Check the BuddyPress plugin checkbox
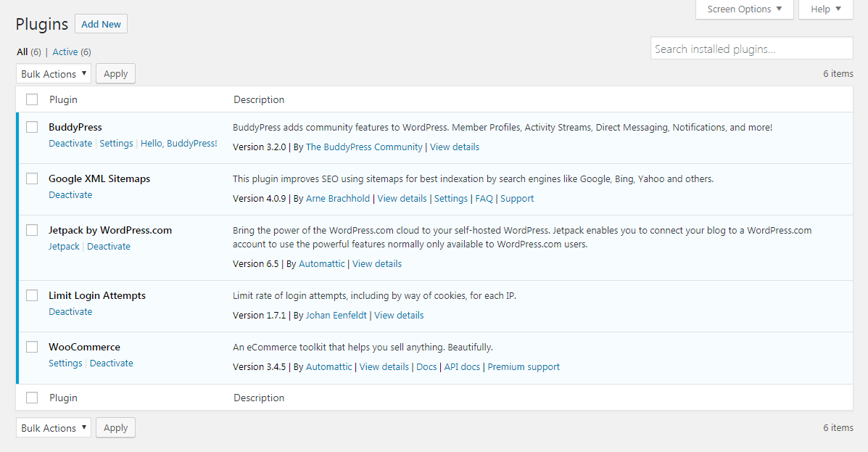The width and height of the screenshot is (868, 452). [x=32, y=127]
